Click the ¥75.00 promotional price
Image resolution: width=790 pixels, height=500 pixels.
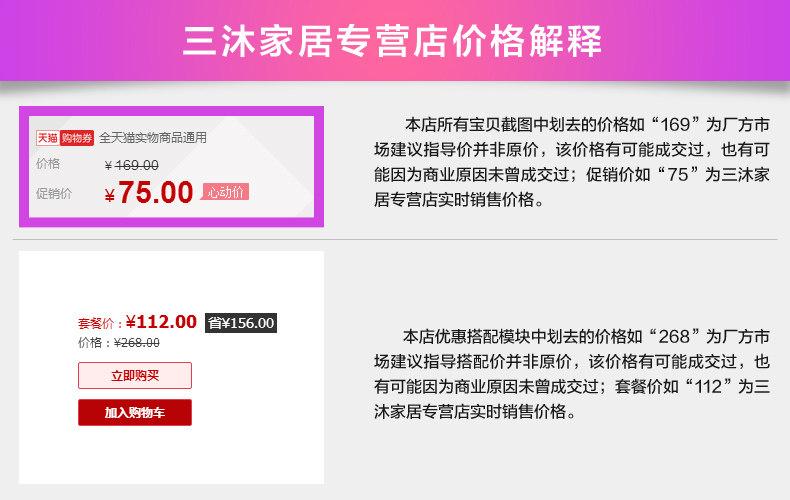coord(148,192)
